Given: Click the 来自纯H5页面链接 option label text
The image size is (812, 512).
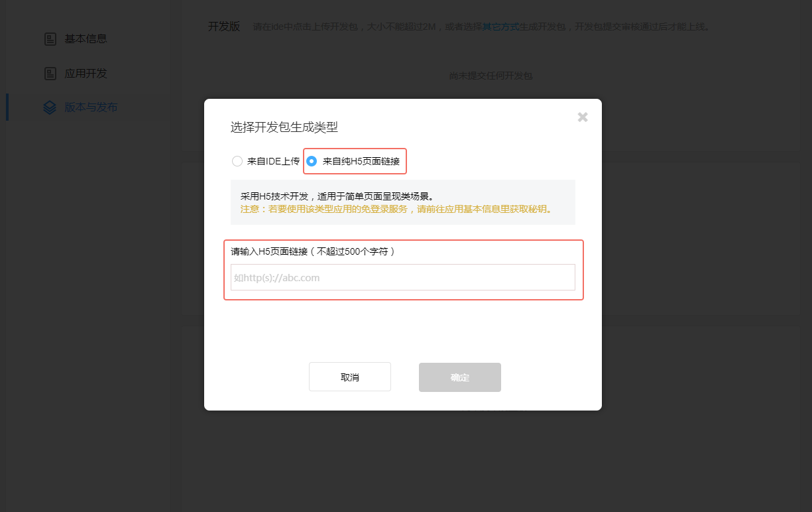Looking at the screenshot, I should click(x=361, y=161).
